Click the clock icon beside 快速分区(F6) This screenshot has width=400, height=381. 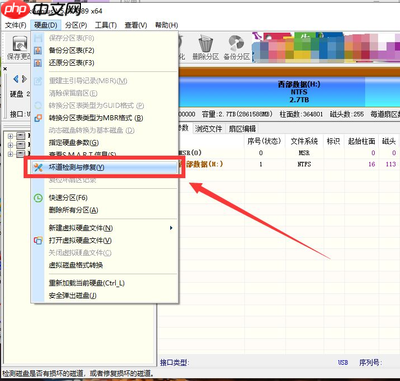(x=38, y=198)
